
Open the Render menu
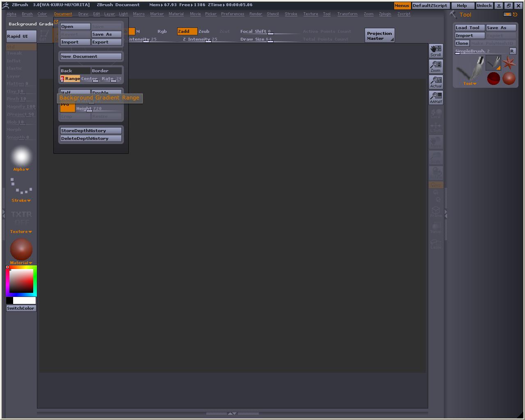pyautogui.click(x=256, y=14)
